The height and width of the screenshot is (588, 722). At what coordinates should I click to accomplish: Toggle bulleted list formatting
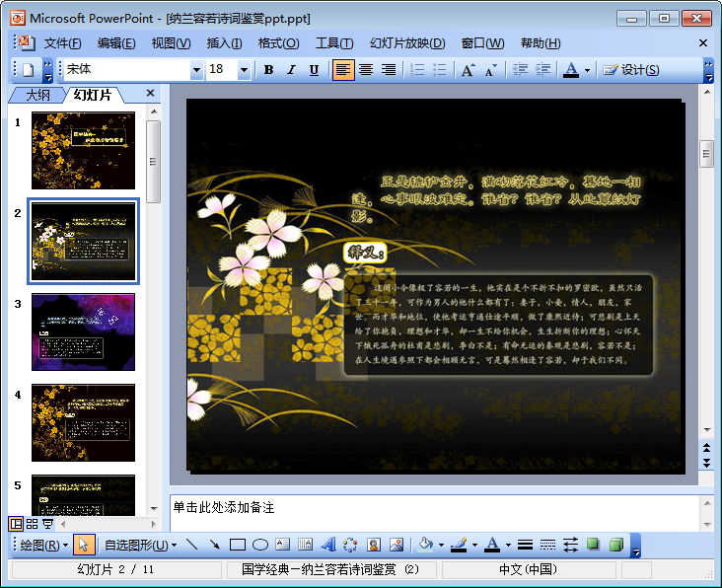tap(440, 70)
